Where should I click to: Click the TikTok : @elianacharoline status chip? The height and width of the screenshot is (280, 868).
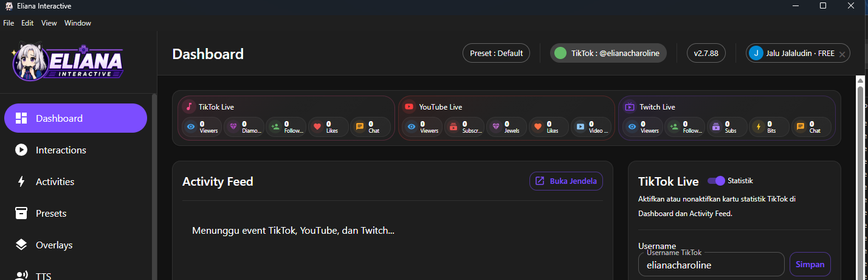click(608, 53)
